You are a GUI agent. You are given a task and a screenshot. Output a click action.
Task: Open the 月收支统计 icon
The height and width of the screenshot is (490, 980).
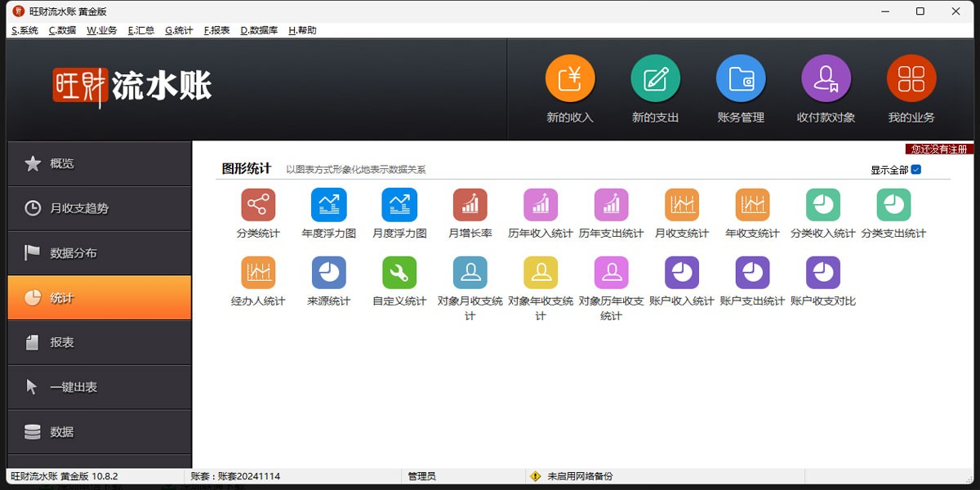click(682, 205)
